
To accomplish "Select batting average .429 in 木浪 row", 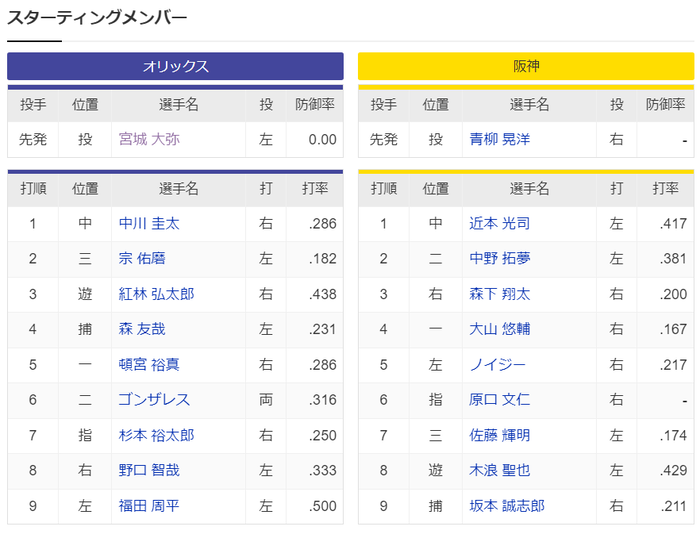I will coord(673,470).
